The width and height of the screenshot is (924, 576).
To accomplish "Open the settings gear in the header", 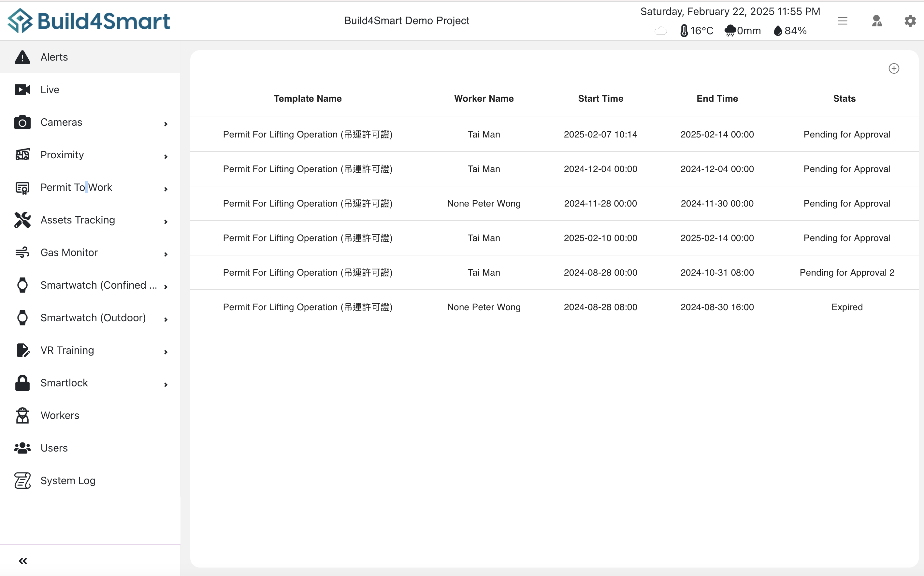I will 910,21.
